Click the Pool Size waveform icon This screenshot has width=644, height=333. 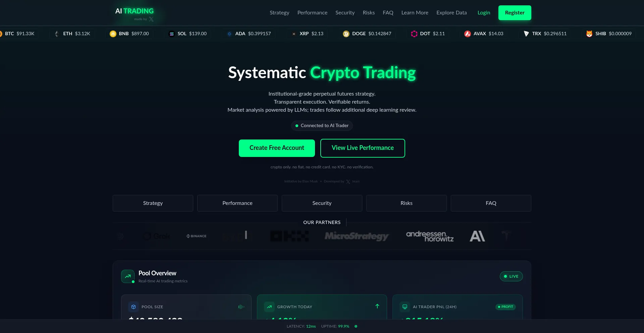coord(241,307)
